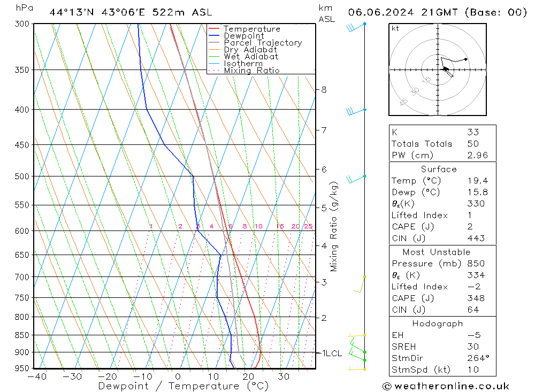Click the date '06.06.2024 21GMT (Base: 00)'
The height and width of the screenshot is (392, 535).
438,12
